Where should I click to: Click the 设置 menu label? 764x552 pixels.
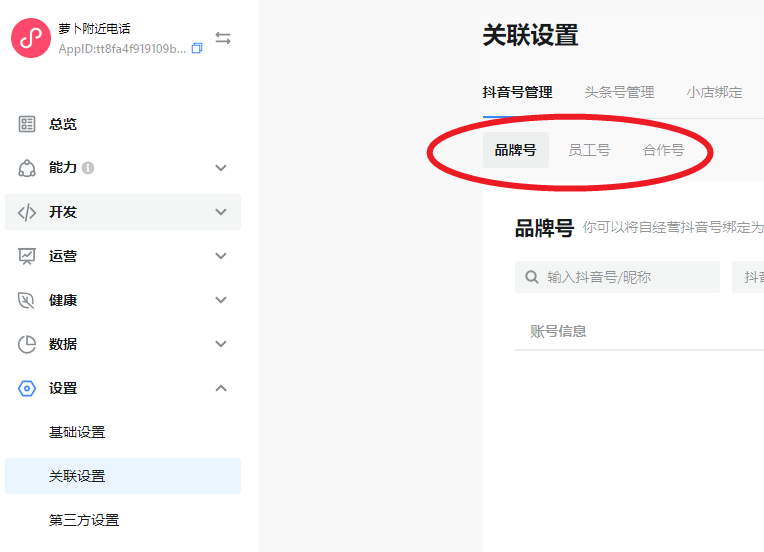point(63,388)
